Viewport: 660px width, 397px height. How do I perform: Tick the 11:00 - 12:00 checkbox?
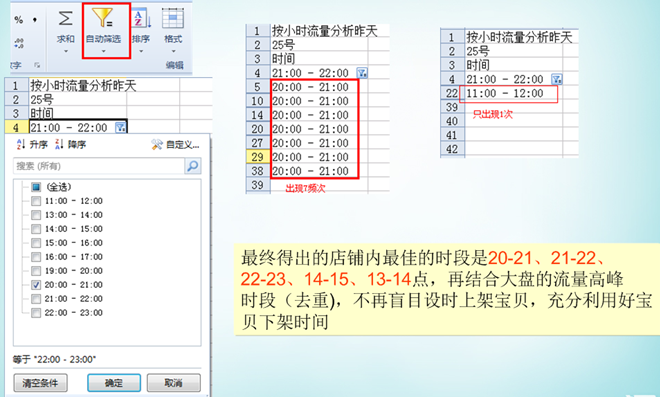[36, 201]
